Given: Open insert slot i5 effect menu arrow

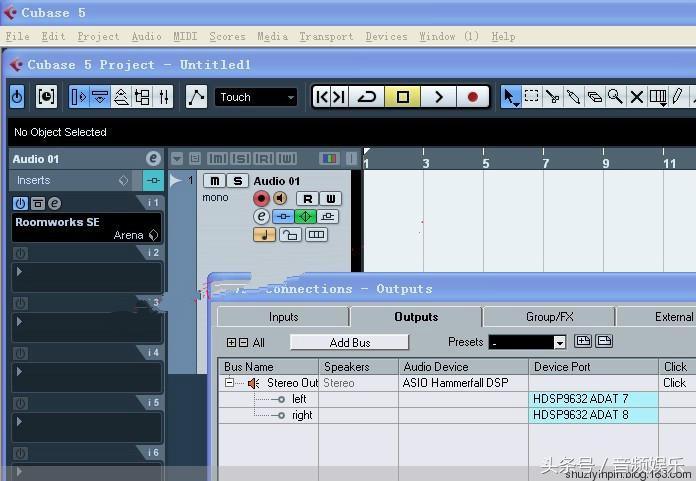Looking at the screenshot, I should coord(19,421).
